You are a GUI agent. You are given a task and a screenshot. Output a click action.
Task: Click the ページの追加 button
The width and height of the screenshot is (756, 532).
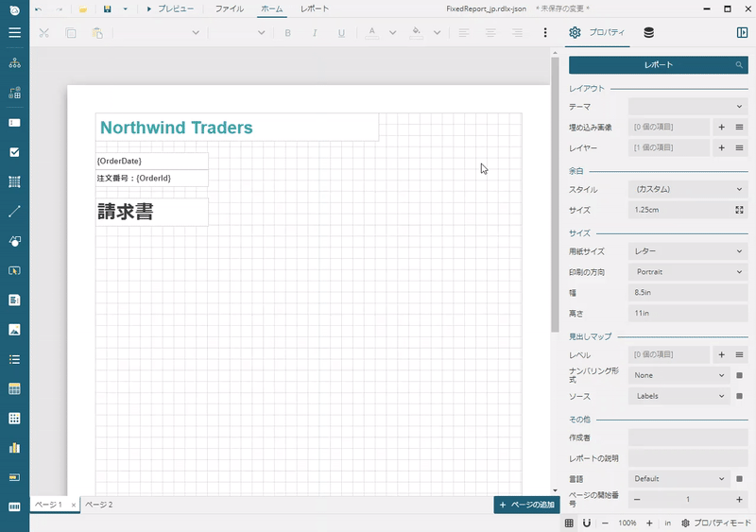[x=527, y=505]
